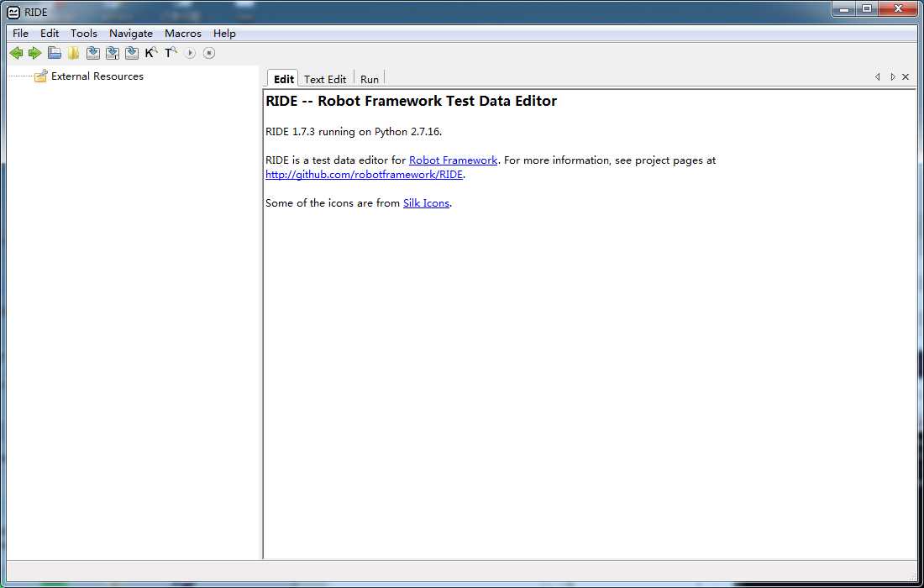Screen dimensions: 924x588
Task: Close the RIDE window
Action: (898, 9)
